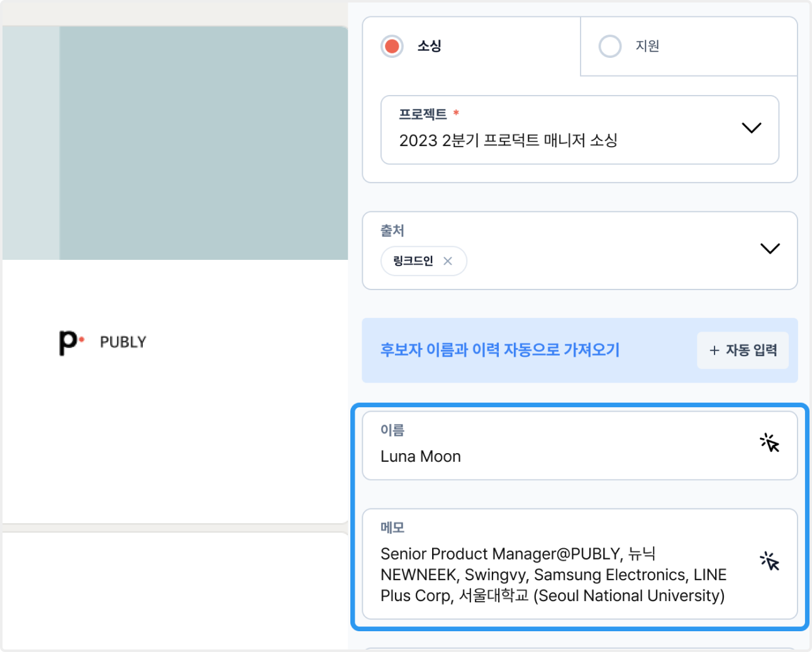Click the 링크드인 source tag

coord(424,261)
